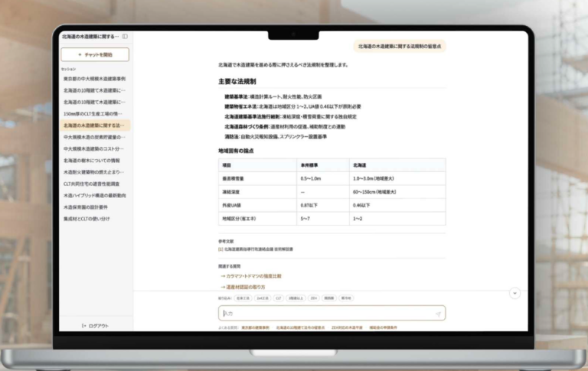588x371 pixels.
Task: Click the sidebar title 北海道の木造建築に関する…
Action: pos(90,37)
